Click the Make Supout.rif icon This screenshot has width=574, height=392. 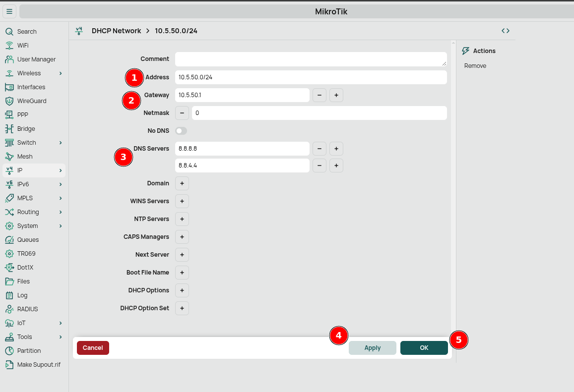pyautogui.click(x=10, y=364)
